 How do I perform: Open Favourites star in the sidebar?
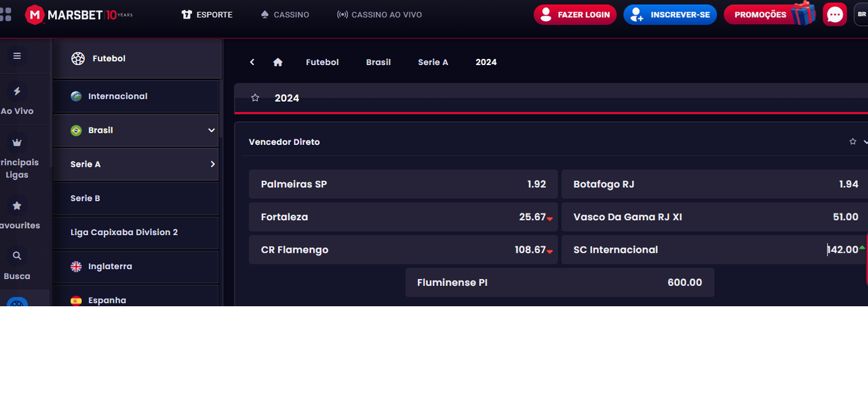pos(17,206)
